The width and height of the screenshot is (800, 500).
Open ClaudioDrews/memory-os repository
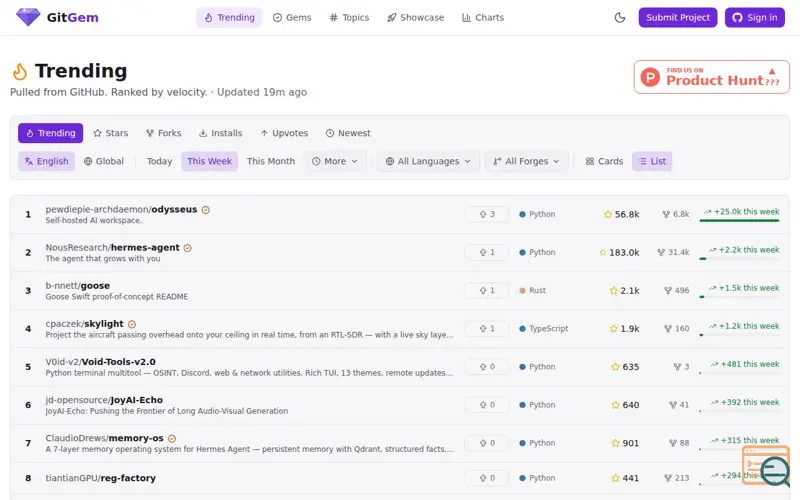(104, 438)
